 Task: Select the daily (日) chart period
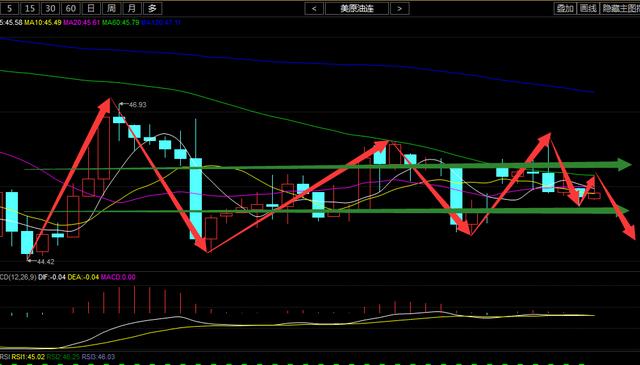(91, 8)
